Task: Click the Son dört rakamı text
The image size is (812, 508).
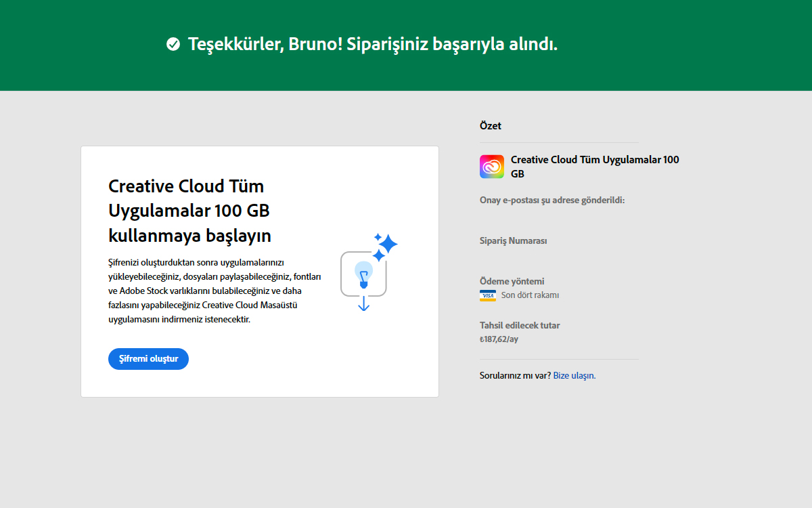Action: click(x=530, y=295)
